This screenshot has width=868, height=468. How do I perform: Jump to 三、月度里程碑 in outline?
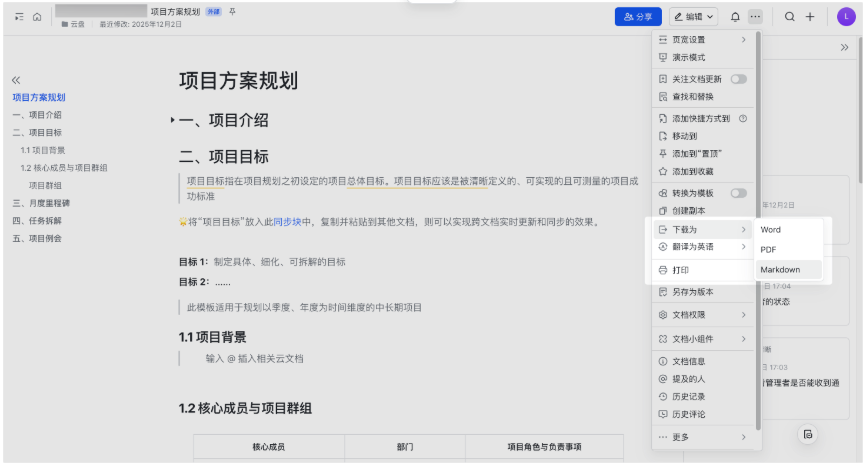41,203
